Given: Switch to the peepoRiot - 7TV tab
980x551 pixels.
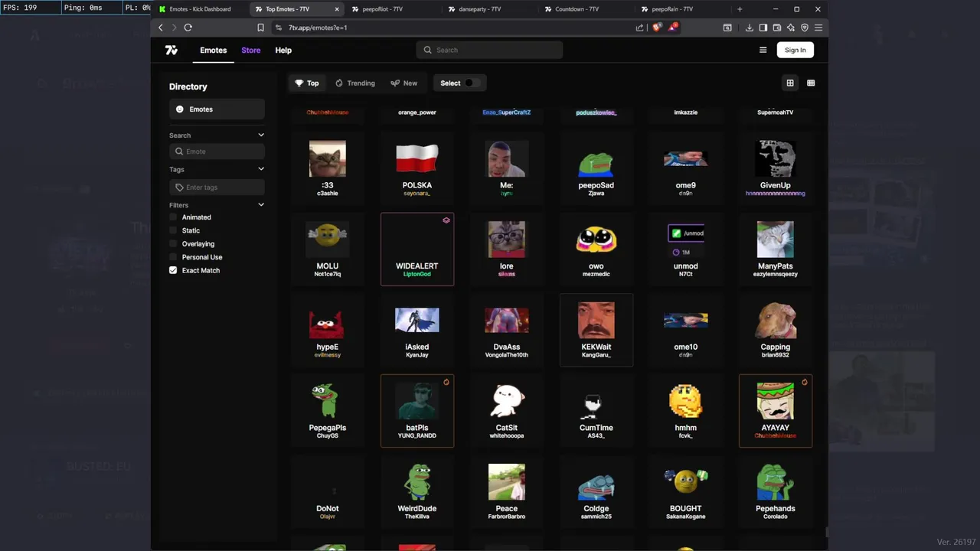Looking at the screenshot, I should click(x=393, y=9).
